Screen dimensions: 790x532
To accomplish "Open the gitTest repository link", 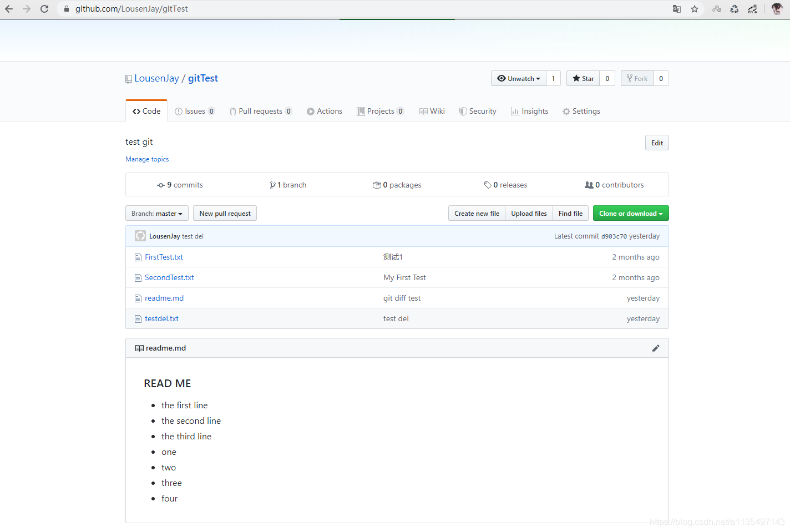I will point(203,78).
